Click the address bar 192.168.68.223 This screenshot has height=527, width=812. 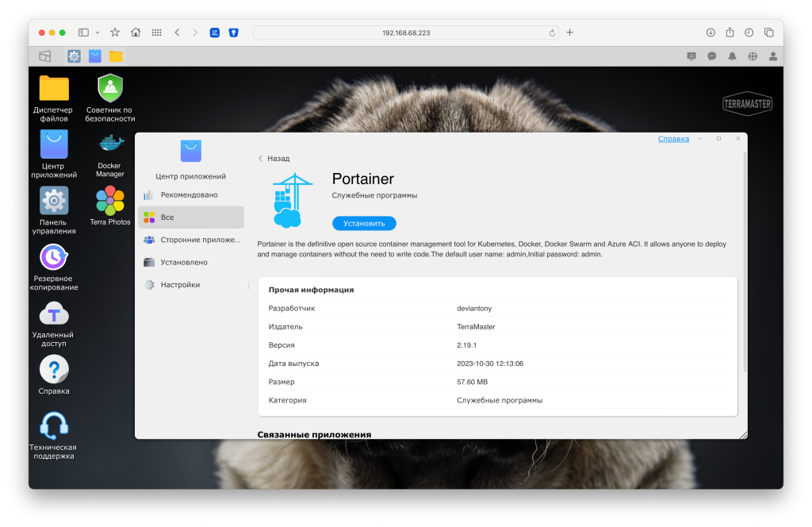[x=405, y=33]
